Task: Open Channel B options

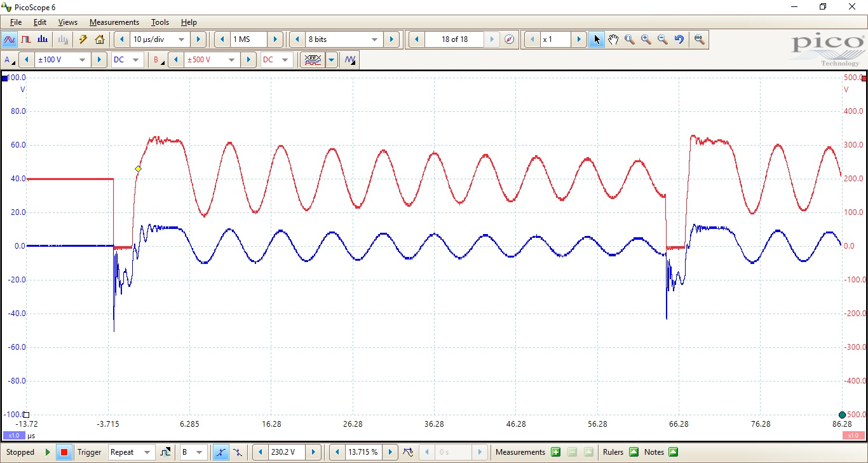Action: [158, 60]
